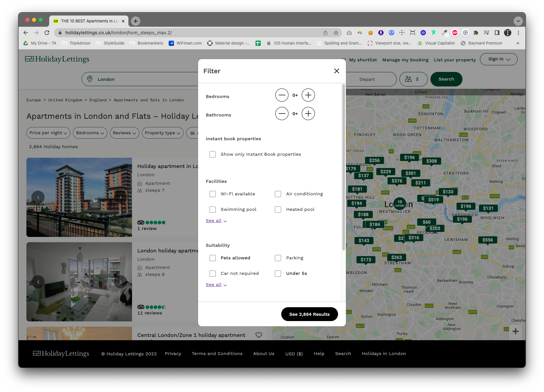This screenshot has height=392, width=544.
Task: Open the guests selector showing 2 travellers
Action: click(x=413, y=79)
